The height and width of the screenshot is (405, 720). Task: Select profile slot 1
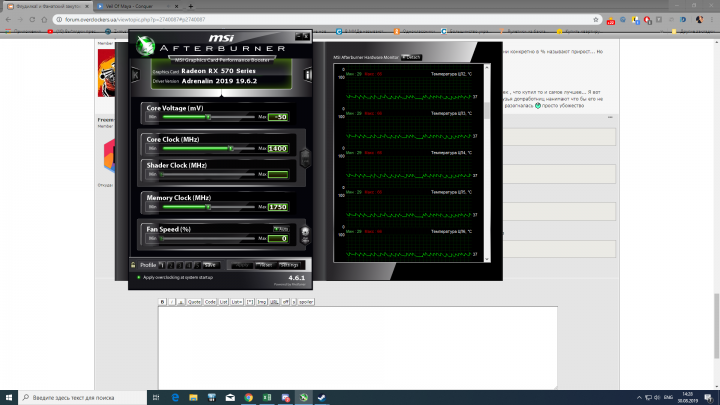pos(162,265)
